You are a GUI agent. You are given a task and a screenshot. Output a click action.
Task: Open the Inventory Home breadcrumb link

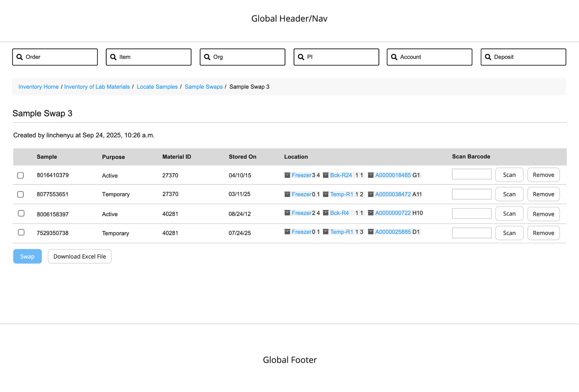click(x=38, y=87)
